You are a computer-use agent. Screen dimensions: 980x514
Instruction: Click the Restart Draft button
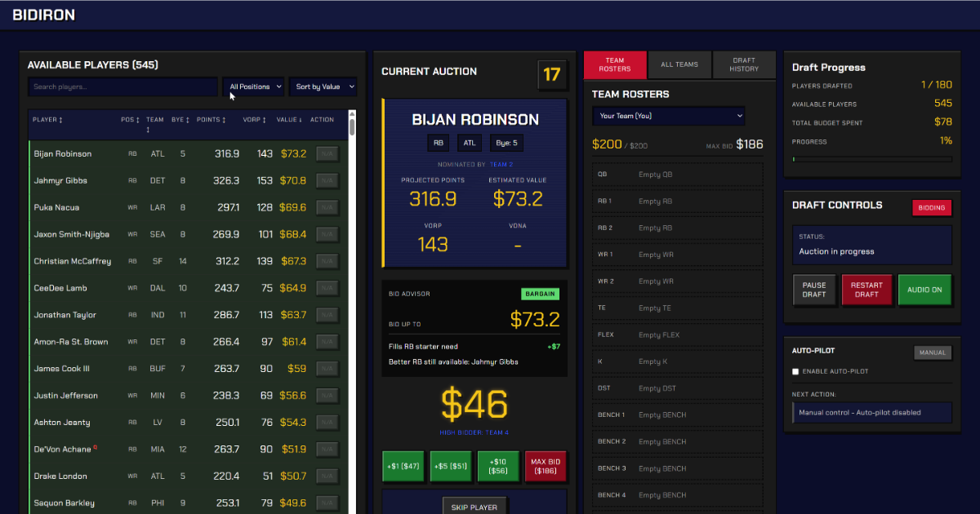(866, 290)
